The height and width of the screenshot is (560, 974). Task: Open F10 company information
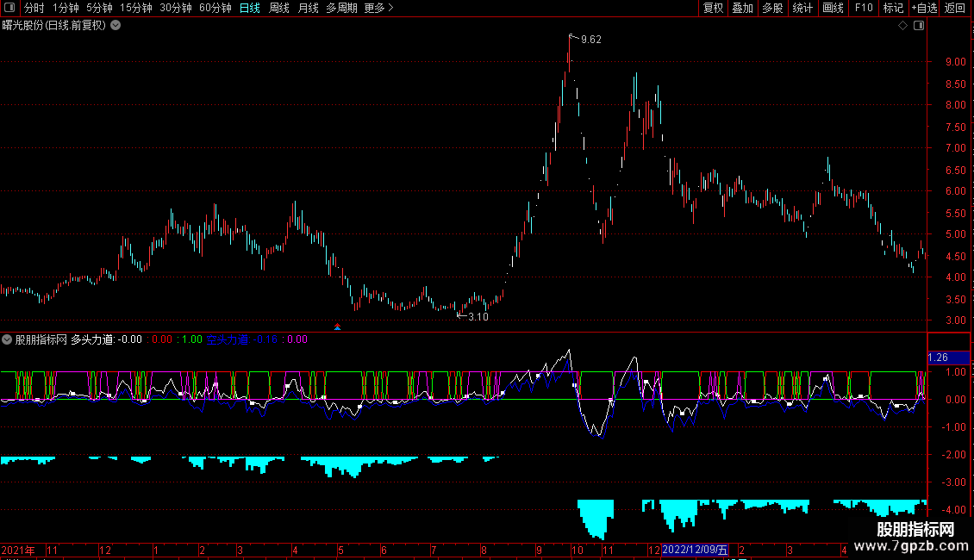coord(864,8)
